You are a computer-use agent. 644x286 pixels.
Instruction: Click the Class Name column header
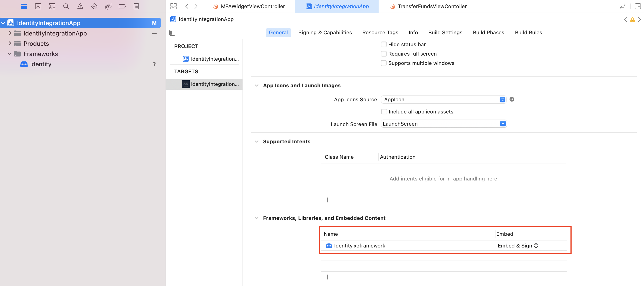click(339, 157)
